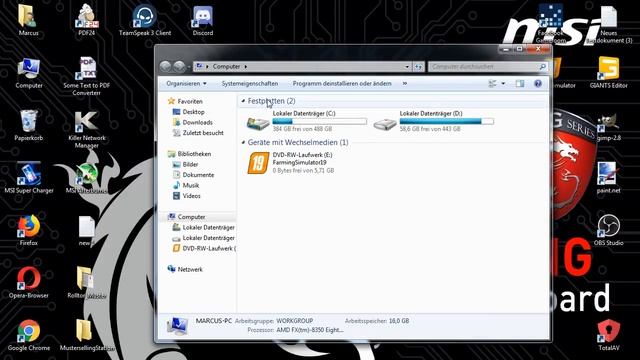Select Computer in the navigation tree

(191, 217)
